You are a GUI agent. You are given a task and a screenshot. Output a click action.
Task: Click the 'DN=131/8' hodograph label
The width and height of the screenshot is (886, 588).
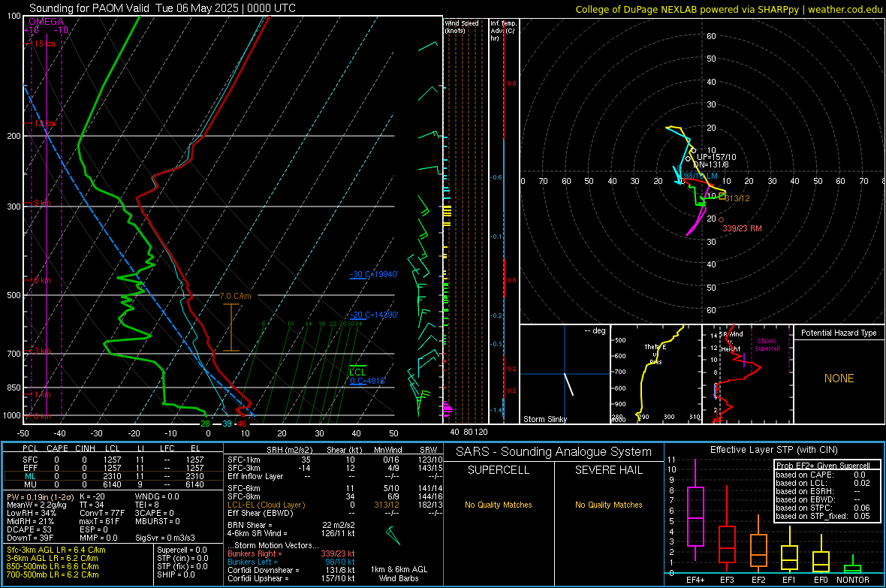click(x=711, y=164)
